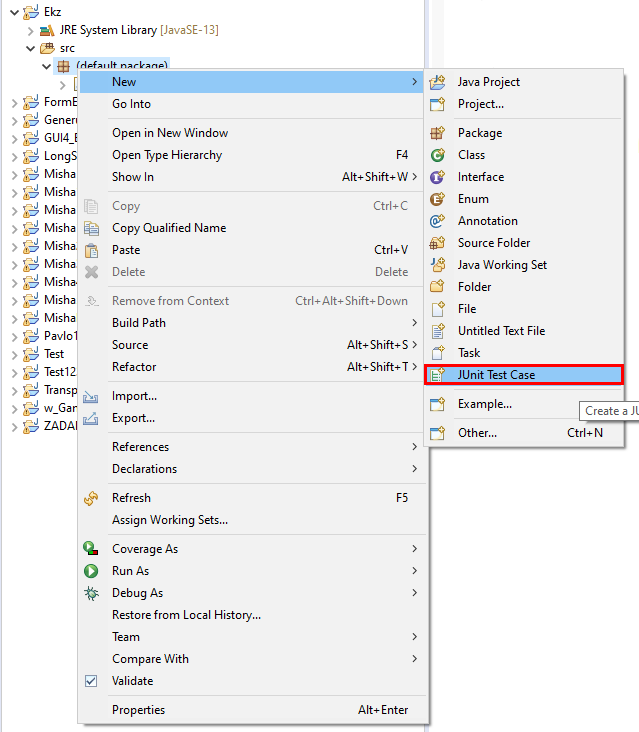Image resolution: width=639 pixels, height=732 pixels.
Task: Select Restore from Local History...
Action: 252,615
